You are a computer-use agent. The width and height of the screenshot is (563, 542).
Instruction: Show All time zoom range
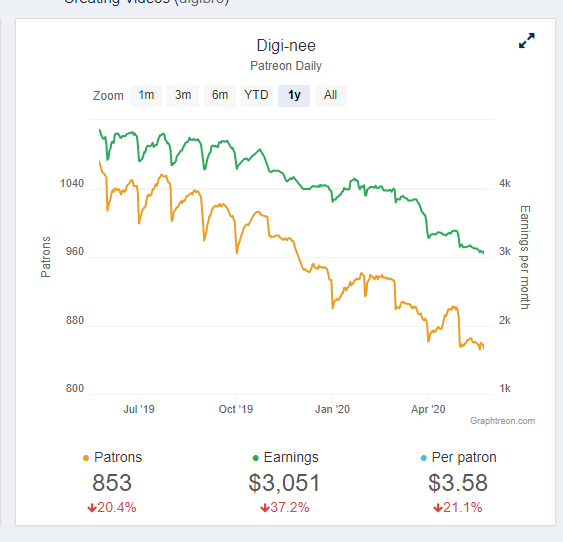(x=331, y=95)
